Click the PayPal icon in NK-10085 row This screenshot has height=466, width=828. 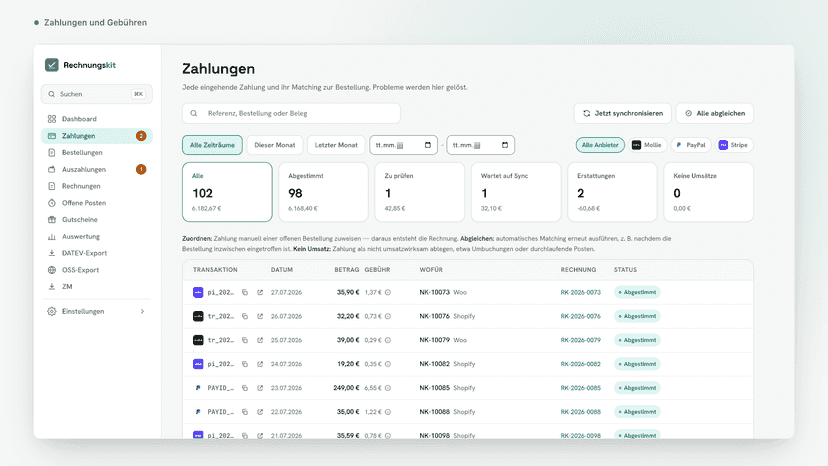[x=198, y=388]
